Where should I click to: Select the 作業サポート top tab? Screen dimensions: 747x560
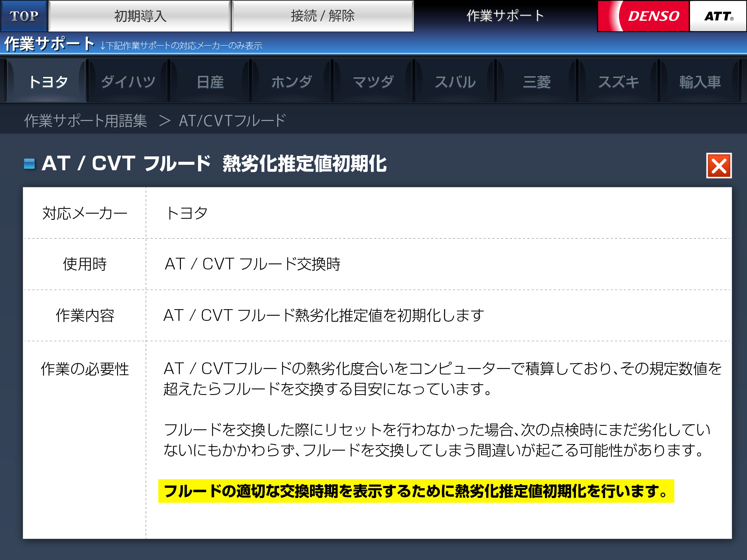(x=505, y=16)
